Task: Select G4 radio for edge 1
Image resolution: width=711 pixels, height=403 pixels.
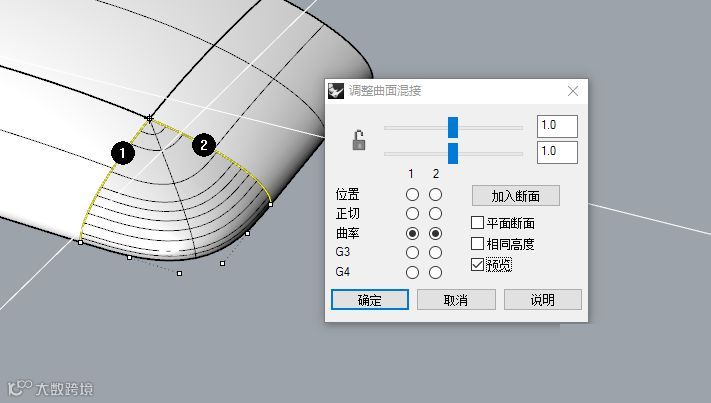Action: tap(412, 272)
